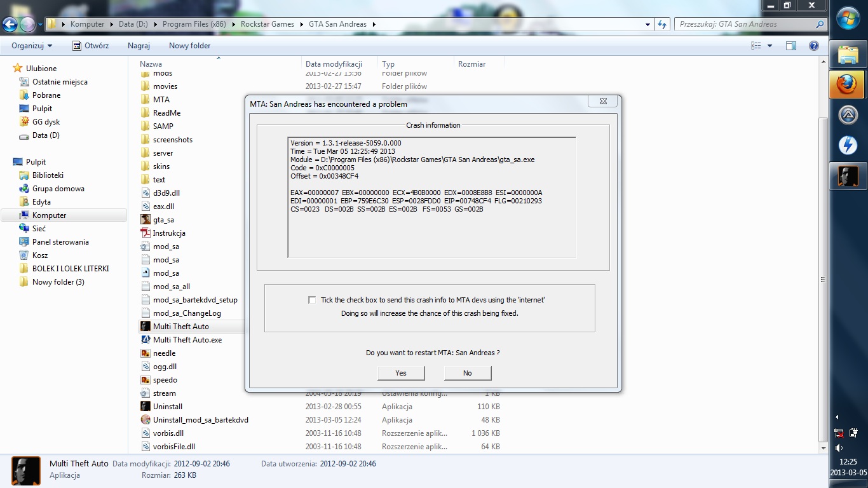Viewport: 868px width, 488px height.
Task: Launch the blue lightning bolt taskbar icon
Action: [x=848, y=146]
